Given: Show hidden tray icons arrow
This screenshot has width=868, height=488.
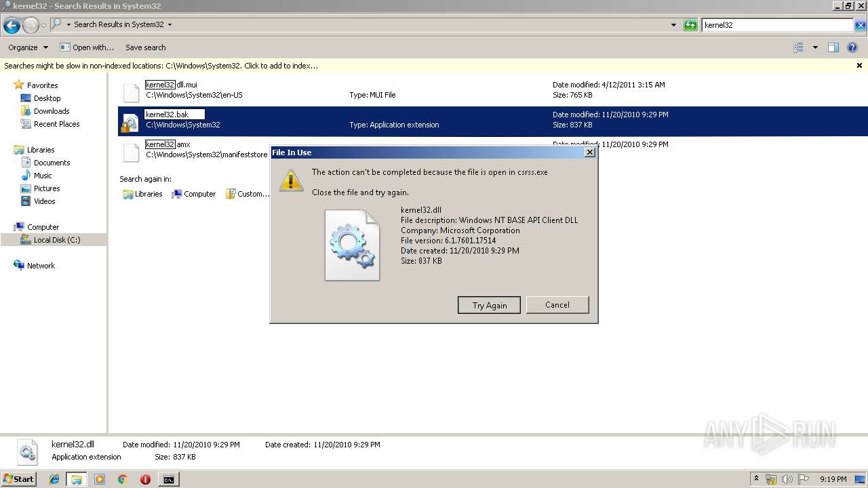Looking at the screenshot, I should (x=756, y=479).
